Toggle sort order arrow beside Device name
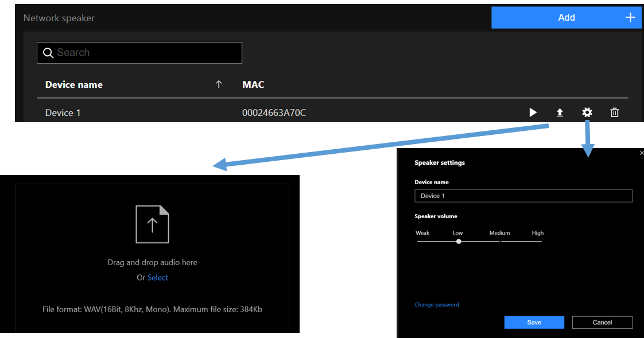This screenshot has width=644, height=338. click(x=218, y=84)
